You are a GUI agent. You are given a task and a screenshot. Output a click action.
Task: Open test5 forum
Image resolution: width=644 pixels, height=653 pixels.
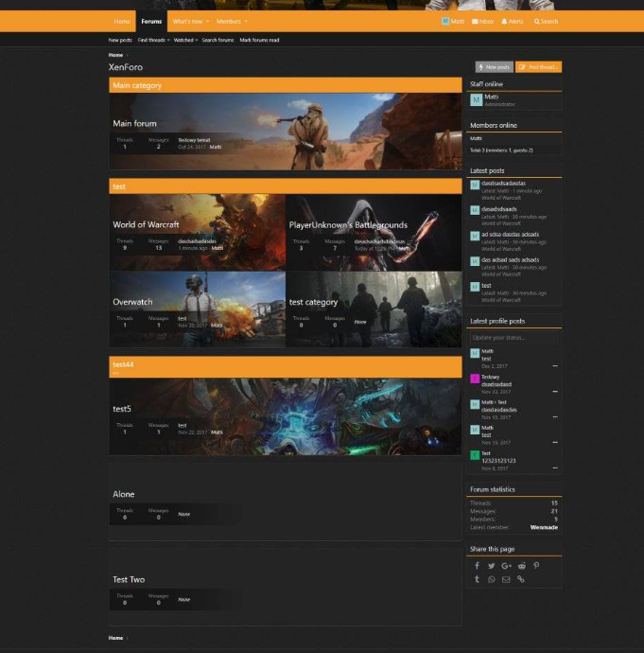(122, 409)
